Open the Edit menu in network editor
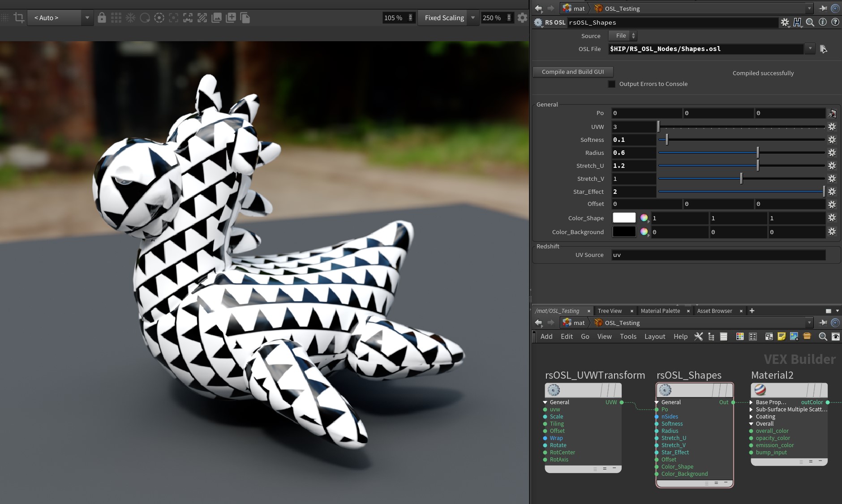 point(567,337)
